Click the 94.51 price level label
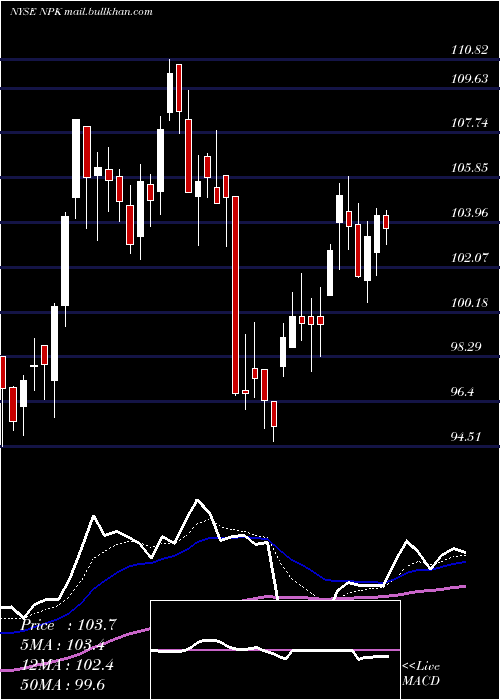The height and width of the screenshot is (700, 500). point(466,436)
